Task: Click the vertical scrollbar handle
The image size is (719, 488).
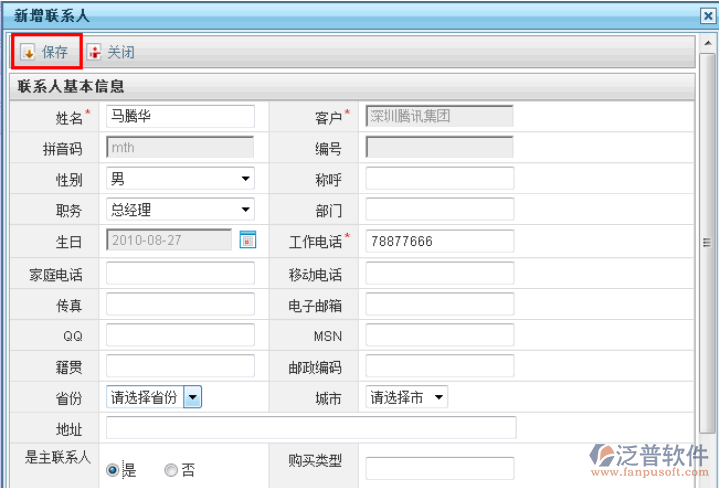Action: click(706, 241)
